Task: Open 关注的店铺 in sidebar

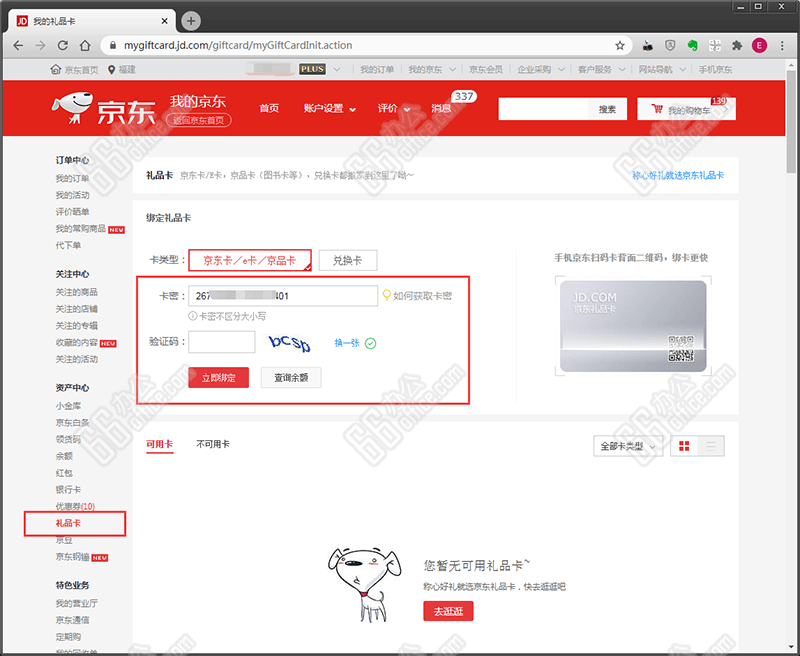Action: click(x=76, y=309)
